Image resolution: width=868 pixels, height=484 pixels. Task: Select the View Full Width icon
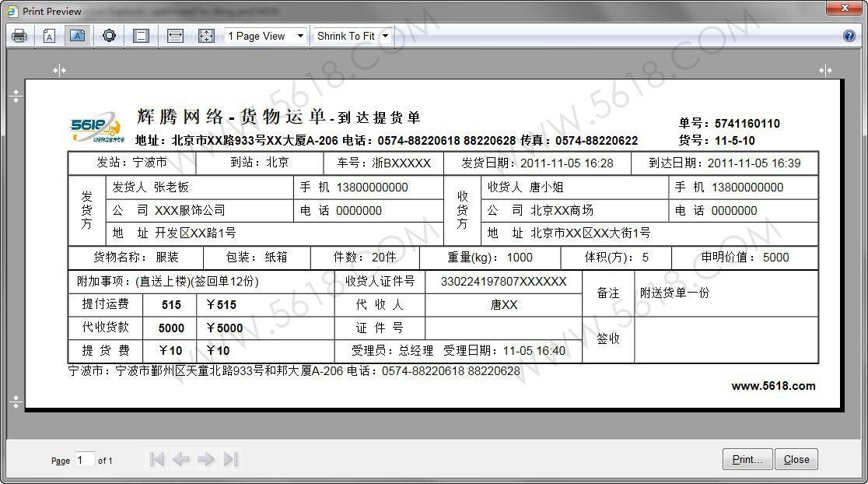click(175, 36)
